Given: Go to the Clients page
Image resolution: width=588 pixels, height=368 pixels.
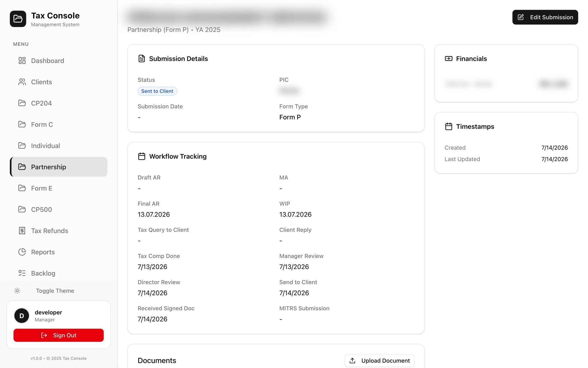Looking at the screenshot, I should [x=59, y=82].
